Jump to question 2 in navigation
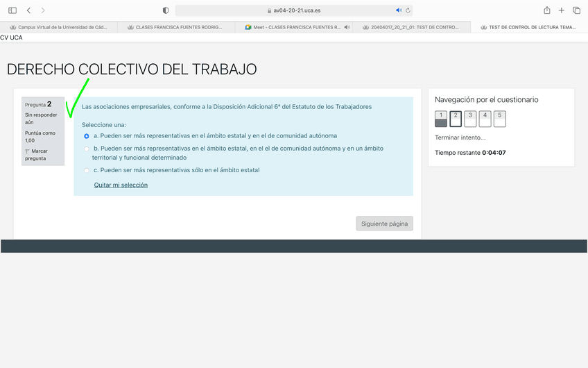Screen dimensions: 588x368 456,119
